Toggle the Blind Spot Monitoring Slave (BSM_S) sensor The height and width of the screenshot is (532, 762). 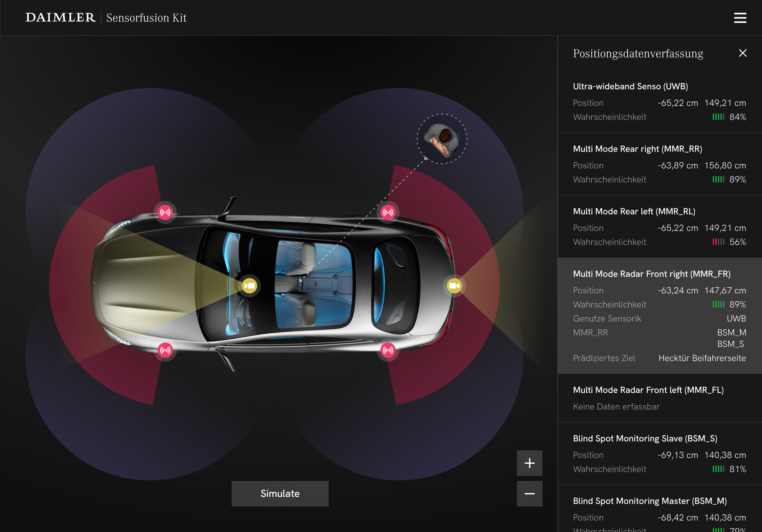[645, 438]
